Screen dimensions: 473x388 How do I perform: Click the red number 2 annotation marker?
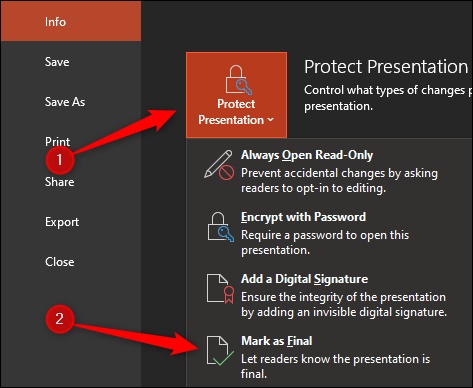click(60, 319)
